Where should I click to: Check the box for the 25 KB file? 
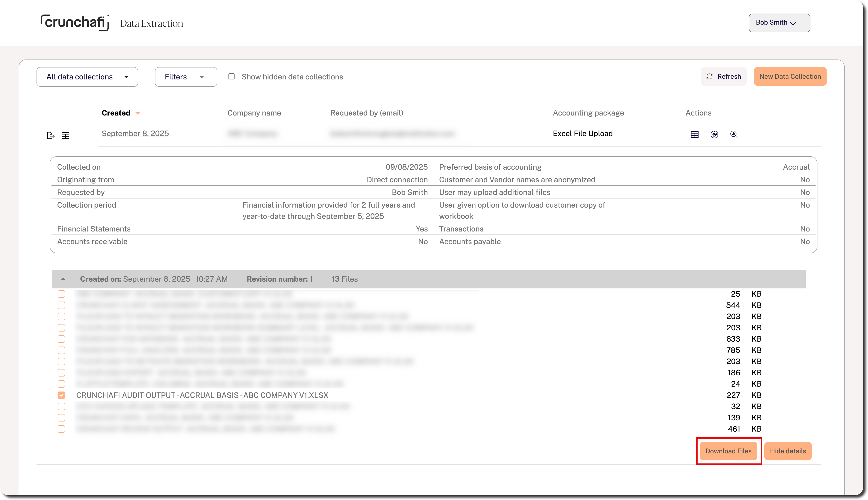click(61, 294)
